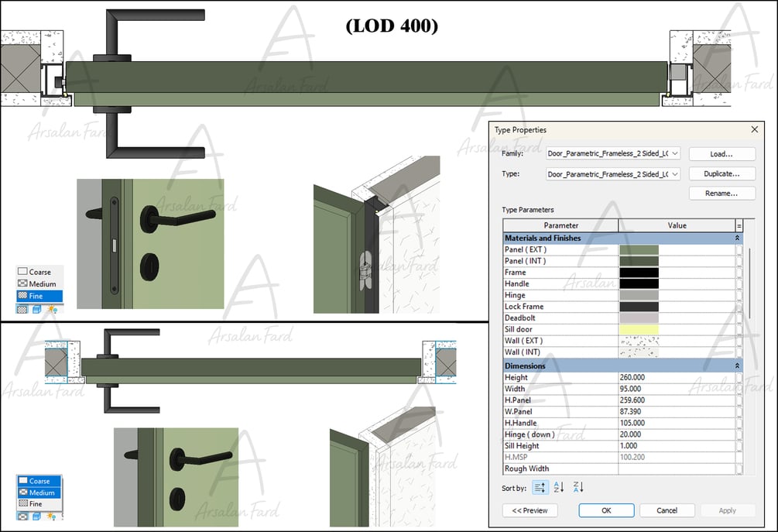
Task: Click the Rename... button
Action: point(722,194)
